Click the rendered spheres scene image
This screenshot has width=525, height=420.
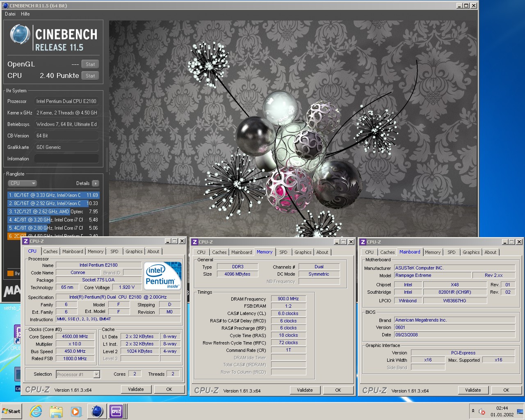click(293, 128)
